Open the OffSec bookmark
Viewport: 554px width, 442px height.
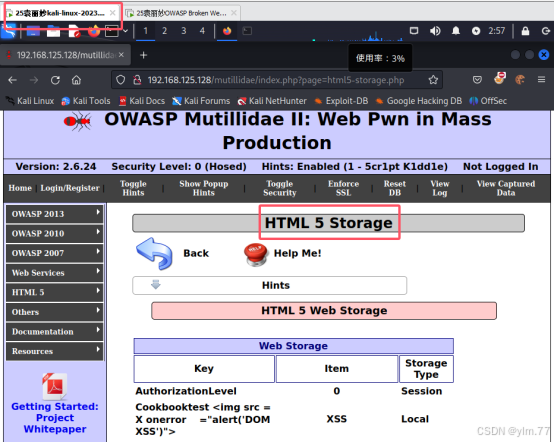488,101
